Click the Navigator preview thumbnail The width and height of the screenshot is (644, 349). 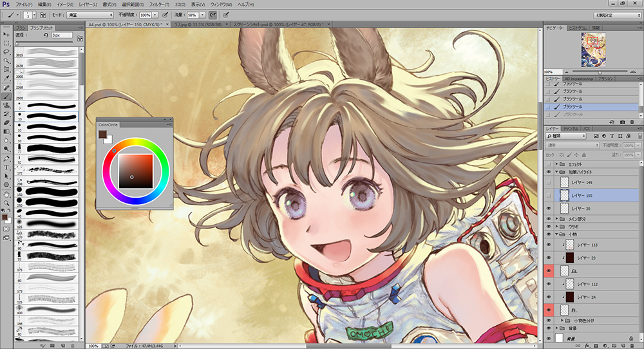(594, 50)
